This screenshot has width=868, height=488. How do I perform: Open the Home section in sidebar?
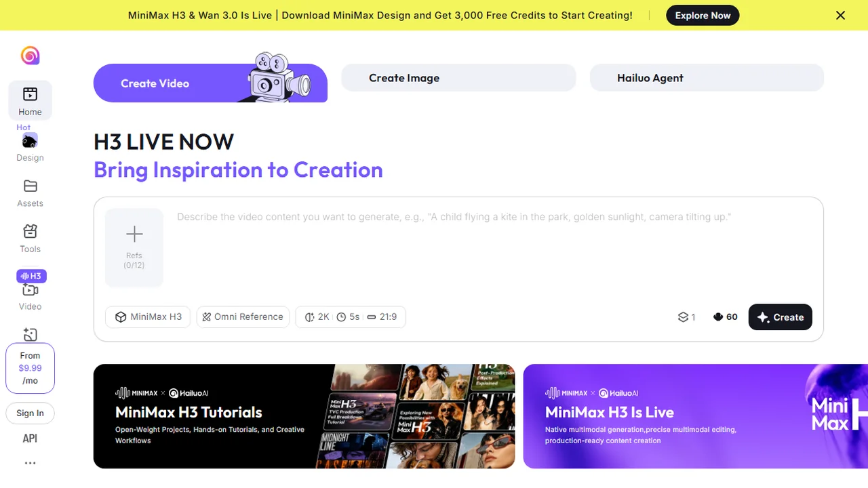[x=30, y=100]
